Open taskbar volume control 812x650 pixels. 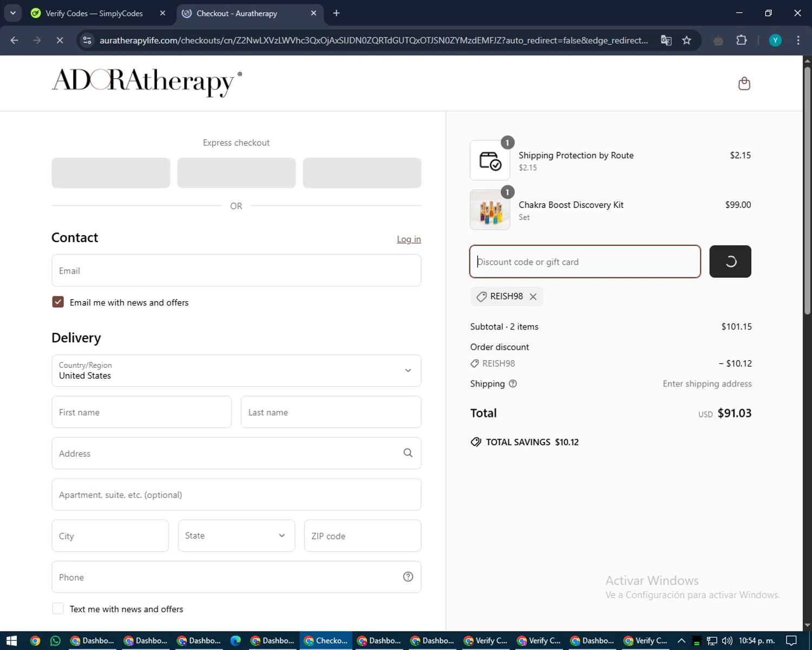tap(727, 641)
